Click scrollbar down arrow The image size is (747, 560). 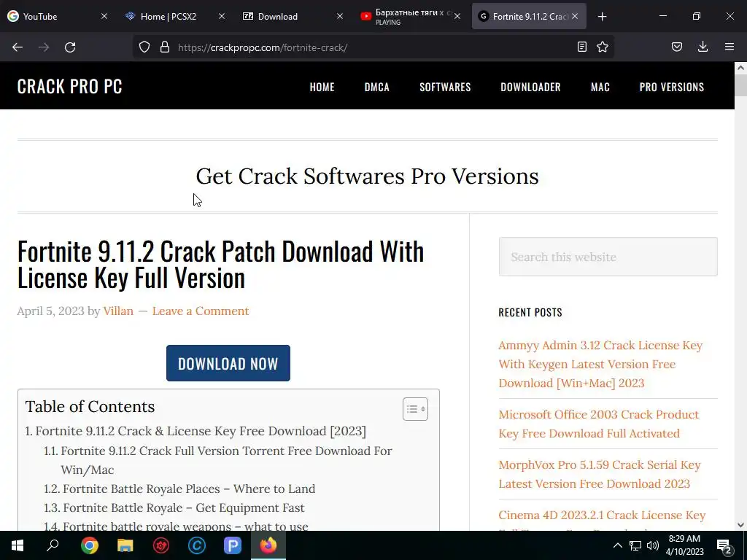[x=741, y=525]
